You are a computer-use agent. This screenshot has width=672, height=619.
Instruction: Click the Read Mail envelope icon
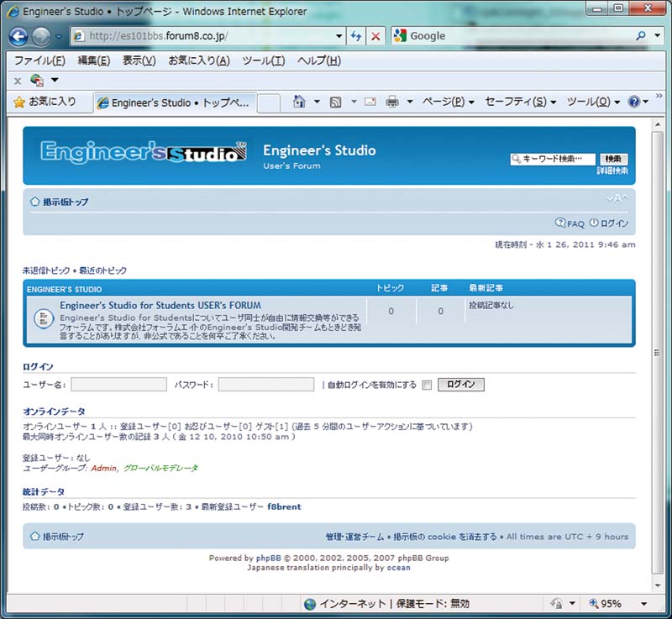click(x=370, y=102)
